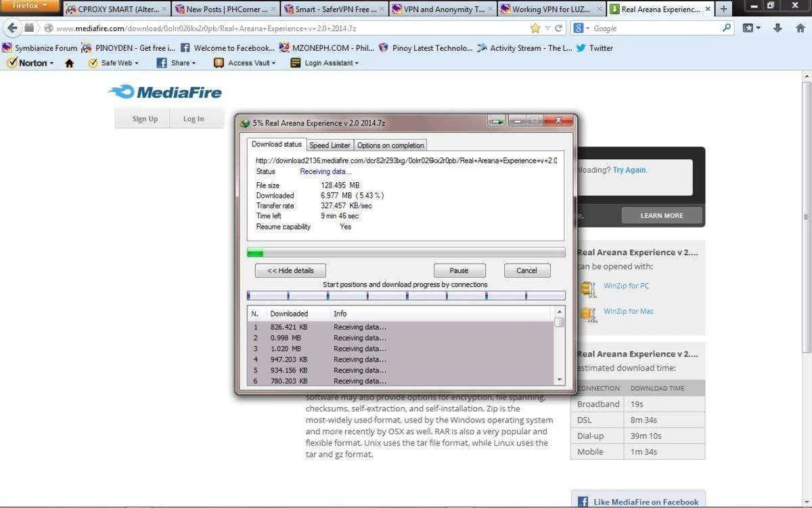Viewport: 812px width, 508px height.
Task: Click the connections list scroll-down arrow
Action: tap(559, 380)
